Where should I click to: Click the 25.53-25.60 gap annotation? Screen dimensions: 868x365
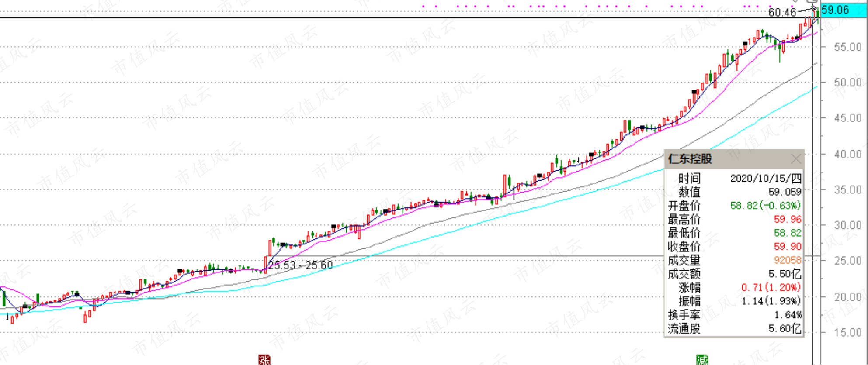(300, 265)
